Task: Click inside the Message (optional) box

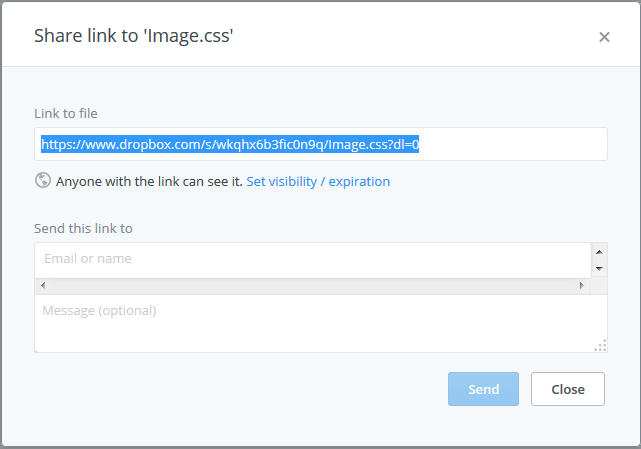Action: (x=321, y=323)
